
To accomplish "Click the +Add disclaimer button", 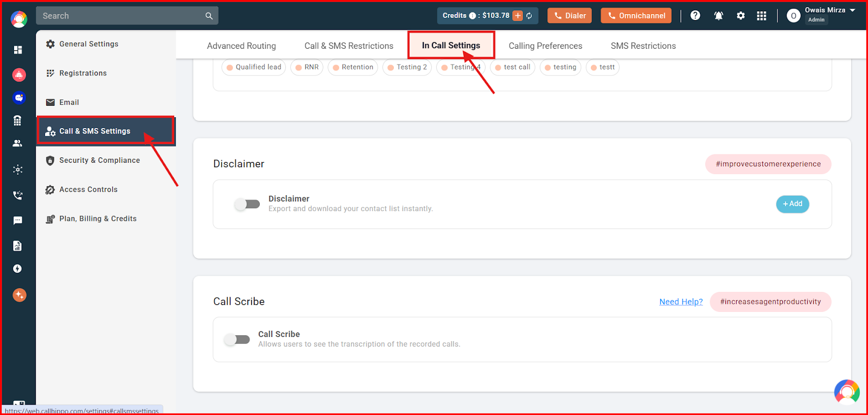I will [x=793, y=204].
